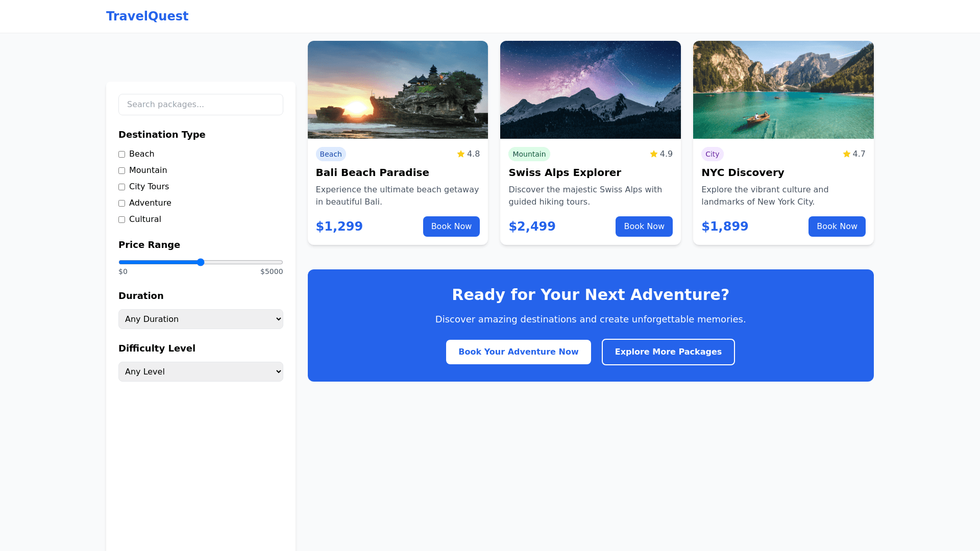Select the Adventure destination type
Viewport: 980px width, 551px height.
(121, 203)
